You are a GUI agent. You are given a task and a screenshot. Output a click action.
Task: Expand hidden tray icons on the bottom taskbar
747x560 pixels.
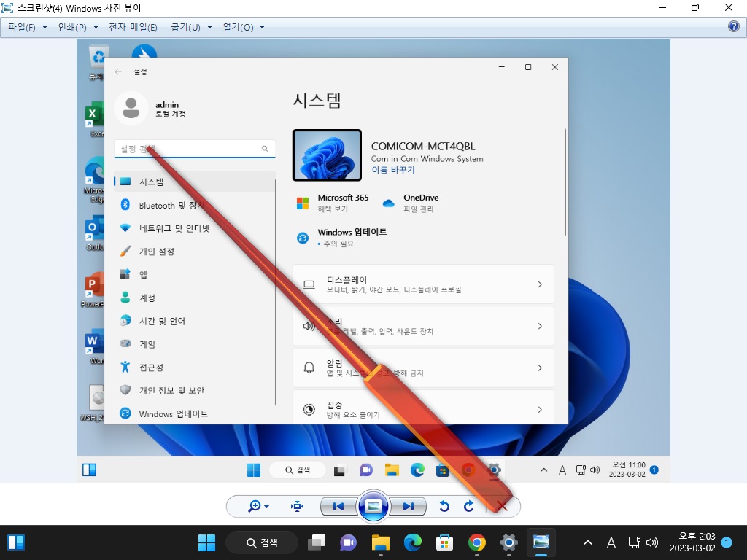click(588, 542)
